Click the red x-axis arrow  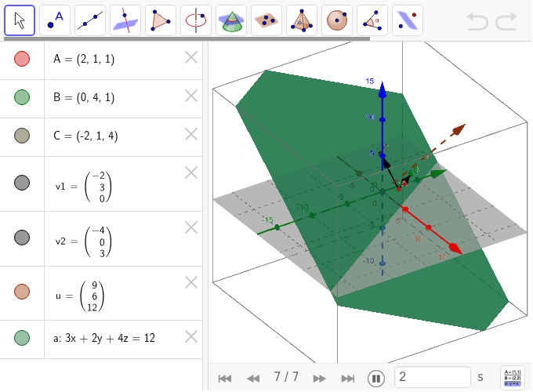(x=455, y=249)
